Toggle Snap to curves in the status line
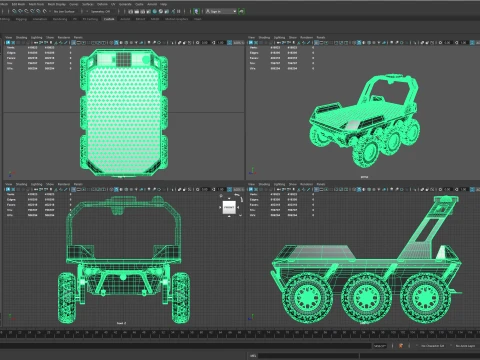Image resolution: width=480 pixels, height=360 pixels. click(x=20, y=11)
